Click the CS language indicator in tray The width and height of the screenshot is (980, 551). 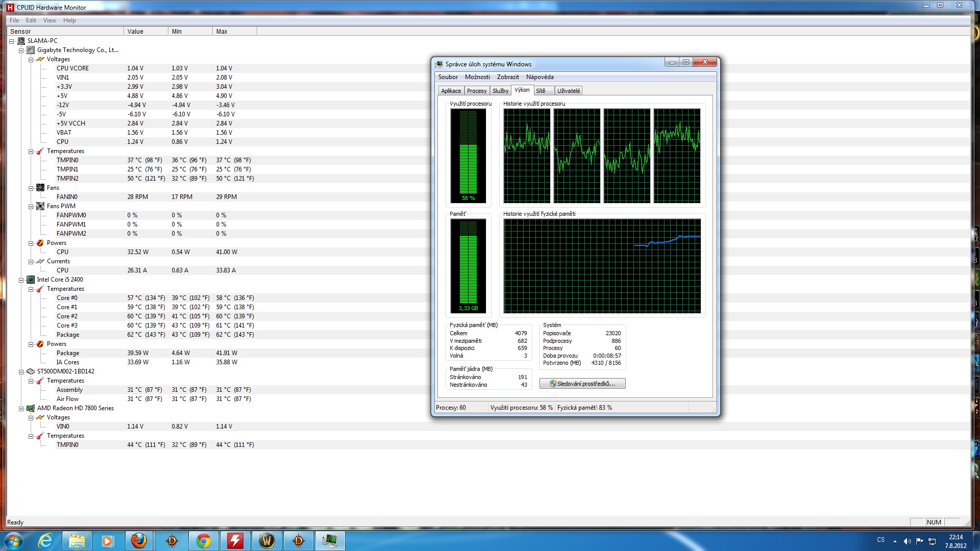(x=881, y=540)
